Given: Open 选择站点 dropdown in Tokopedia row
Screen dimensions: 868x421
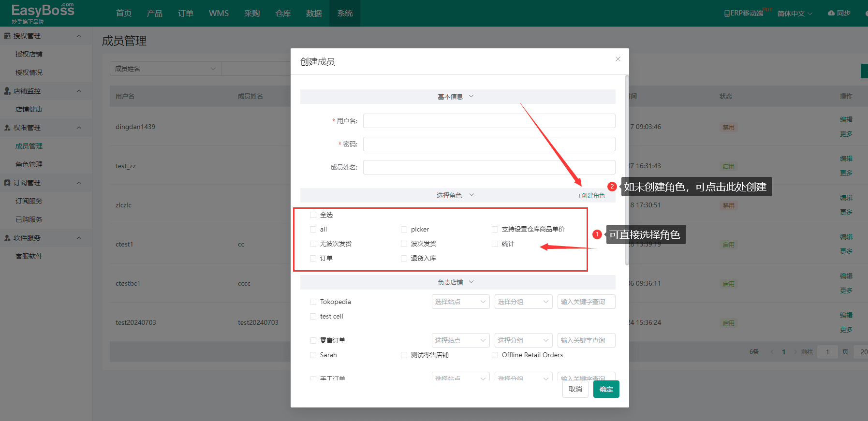Looking at the screenshot, I should 460,302.
